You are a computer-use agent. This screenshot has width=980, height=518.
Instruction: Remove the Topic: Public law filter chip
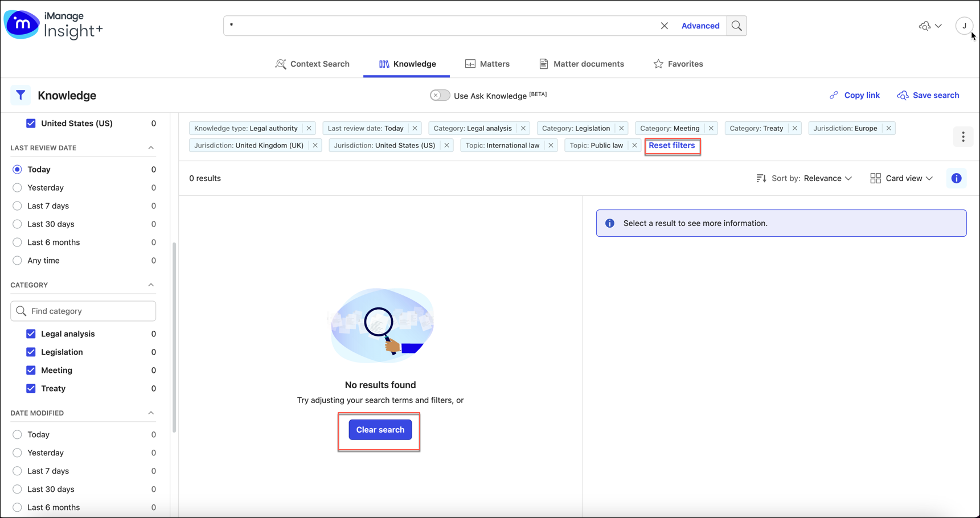click(x=634, y=145)
